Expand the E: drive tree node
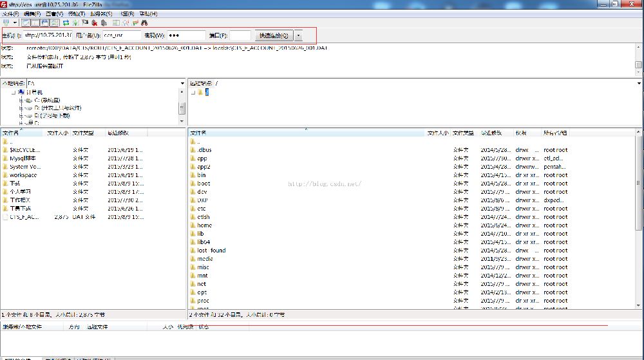 (x=21, y=116)
